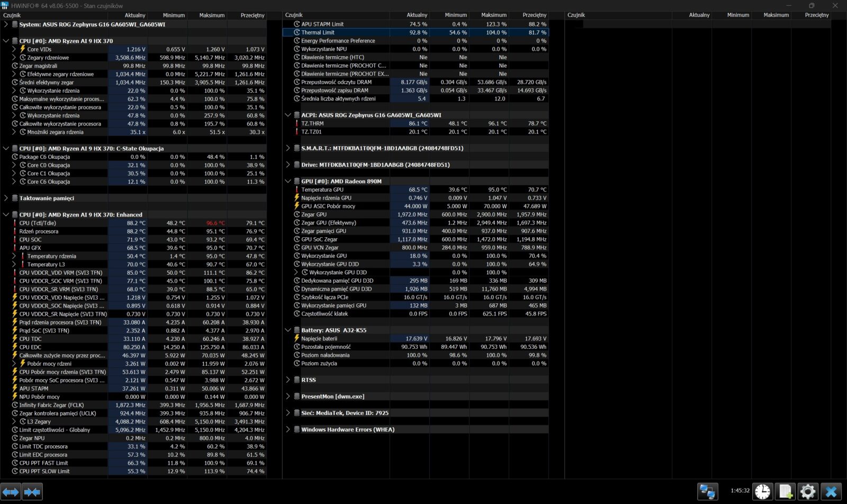Click the blue X close sensors button

(x=831, y=492)
